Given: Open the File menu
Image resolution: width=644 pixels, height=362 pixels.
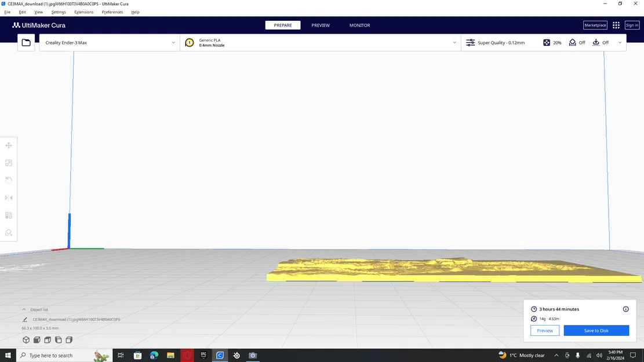Looking at the screenshot, I should click(x=8, y=12).
